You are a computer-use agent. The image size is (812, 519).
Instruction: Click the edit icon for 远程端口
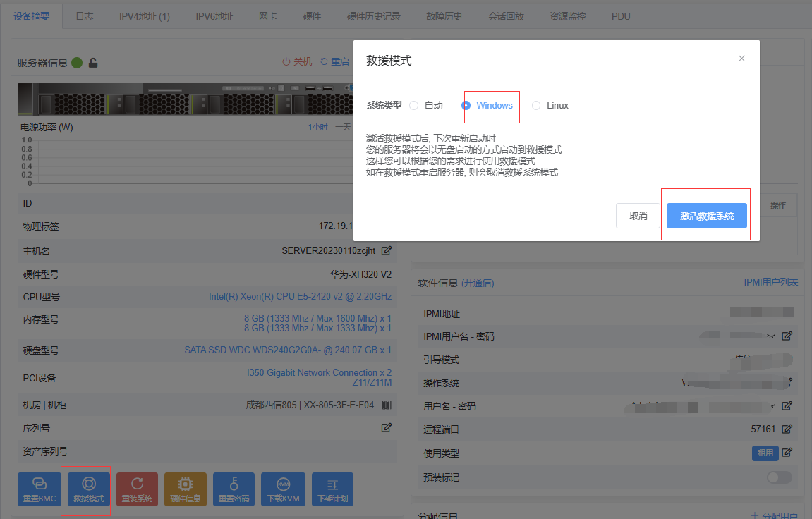[787, 429]
